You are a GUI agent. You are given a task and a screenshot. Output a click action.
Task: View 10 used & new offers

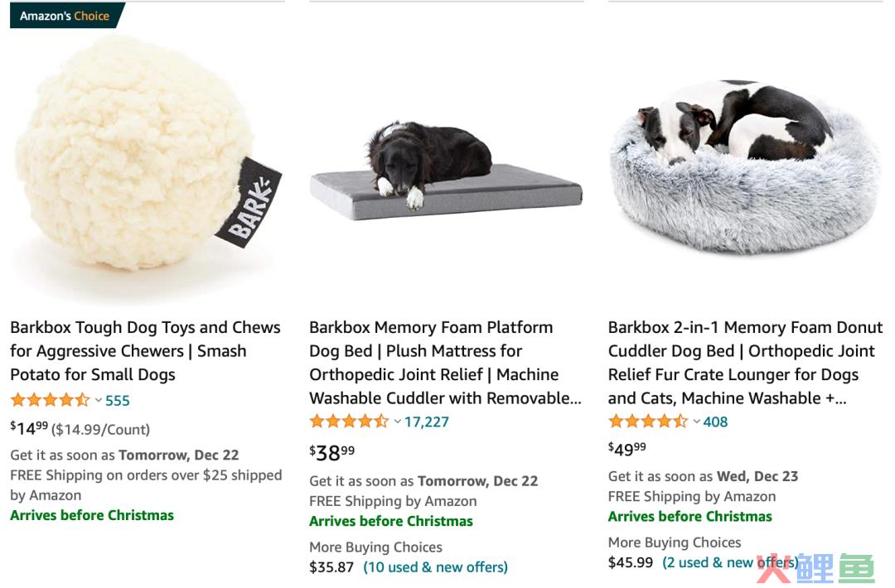[436, 567]
